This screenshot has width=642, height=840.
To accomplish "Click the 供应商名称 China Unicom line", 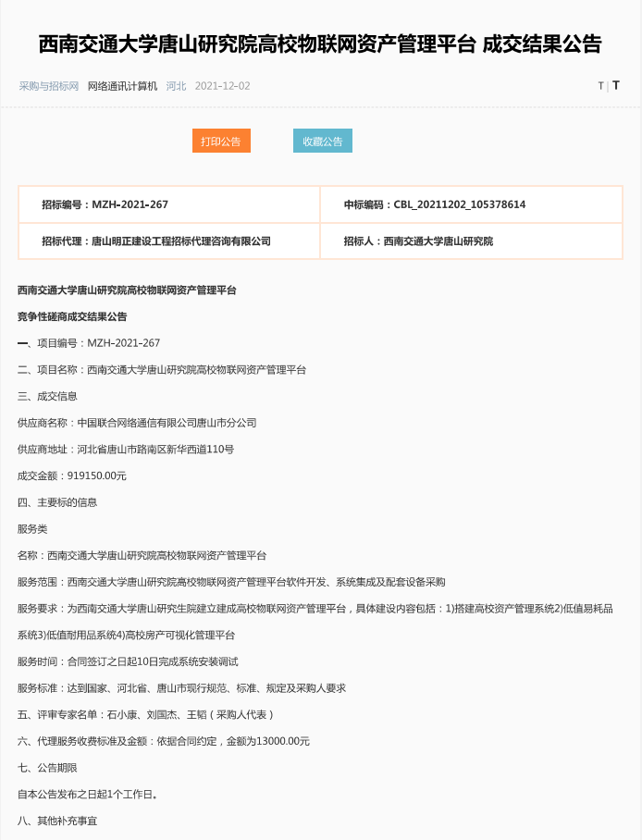I will point(137,423).
